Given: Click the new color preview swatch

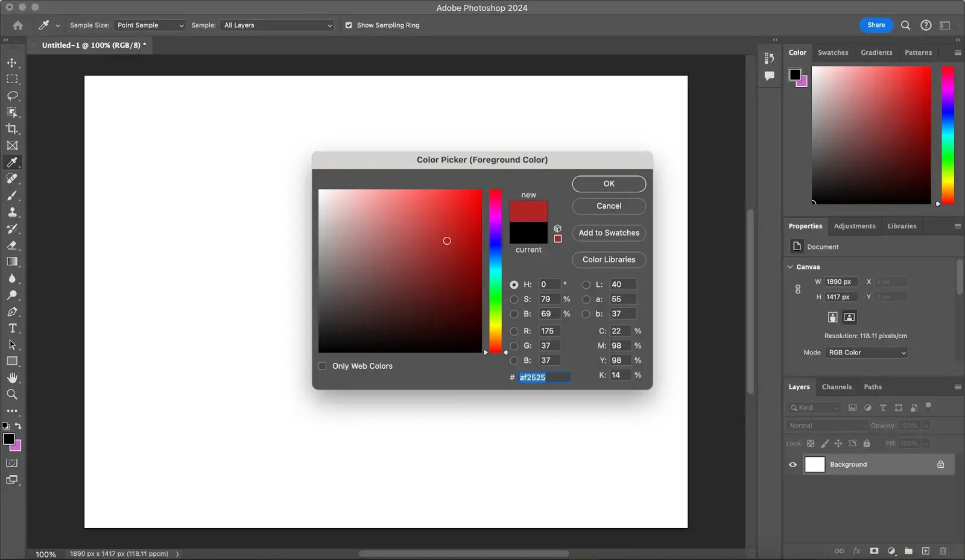Looking at the screenshot, I should pyautogui.click(x=528, y=212).
